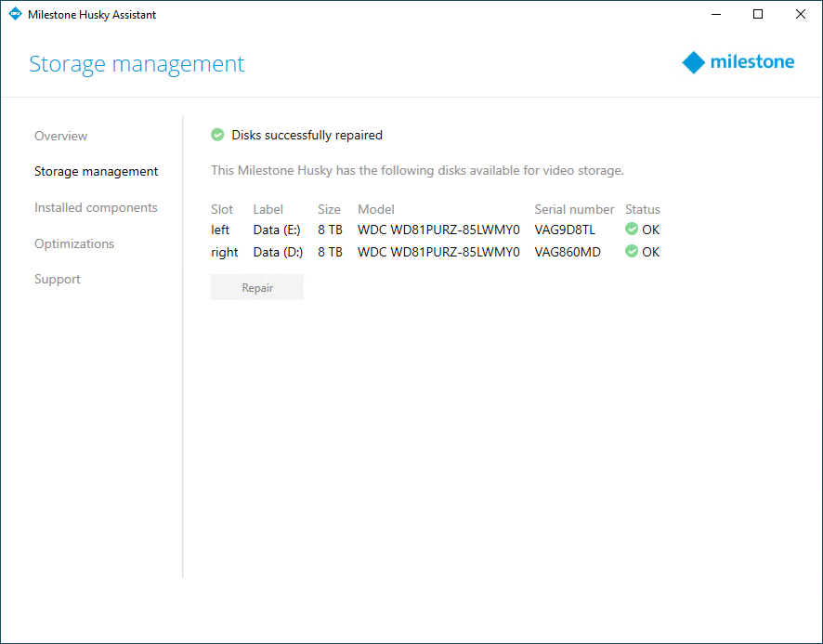Navigate to the Support section

(58, 280)
